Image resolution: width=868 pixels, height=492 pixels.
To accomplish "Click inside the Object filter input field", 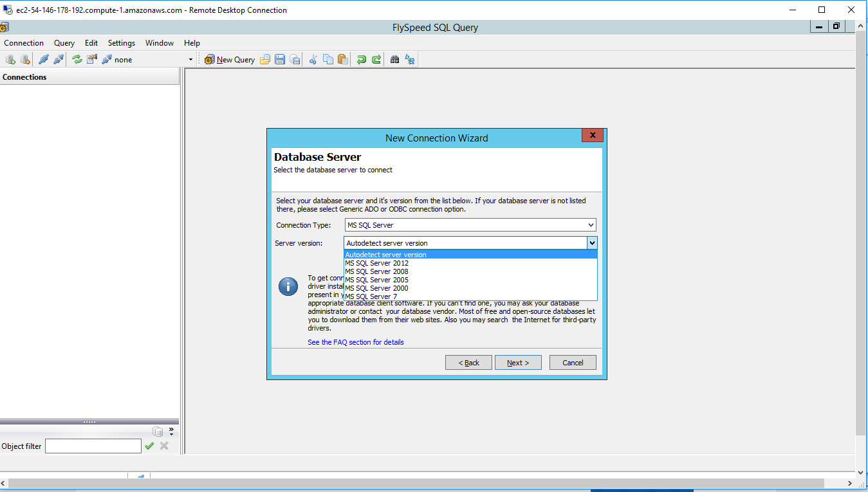I will (x=93, y=445).
